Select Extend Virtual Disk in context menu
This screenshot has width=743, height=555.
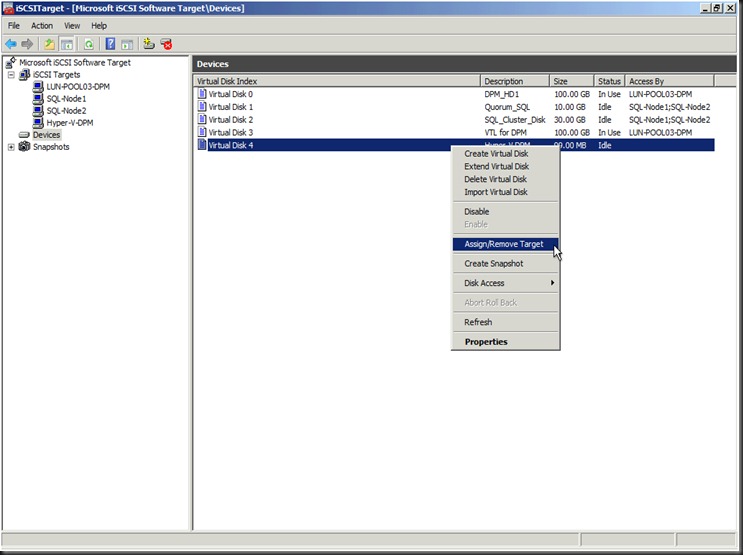[496, 167]
